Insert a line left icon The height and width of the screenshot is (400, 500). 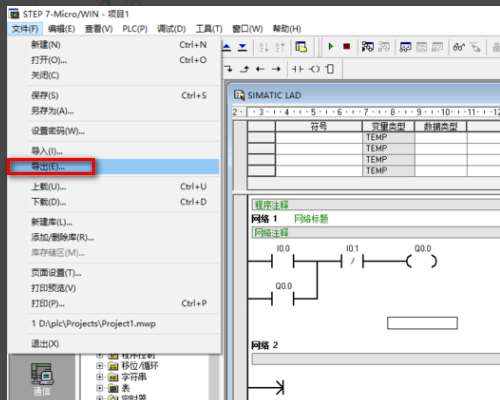260,69
